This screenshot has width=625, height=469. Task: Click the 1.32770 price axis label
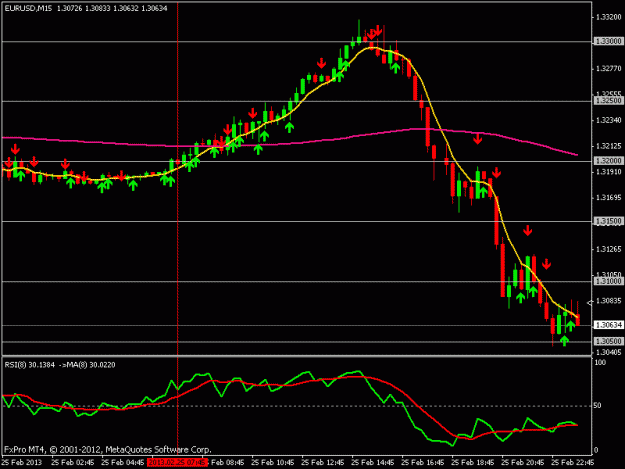click(608, 69)
